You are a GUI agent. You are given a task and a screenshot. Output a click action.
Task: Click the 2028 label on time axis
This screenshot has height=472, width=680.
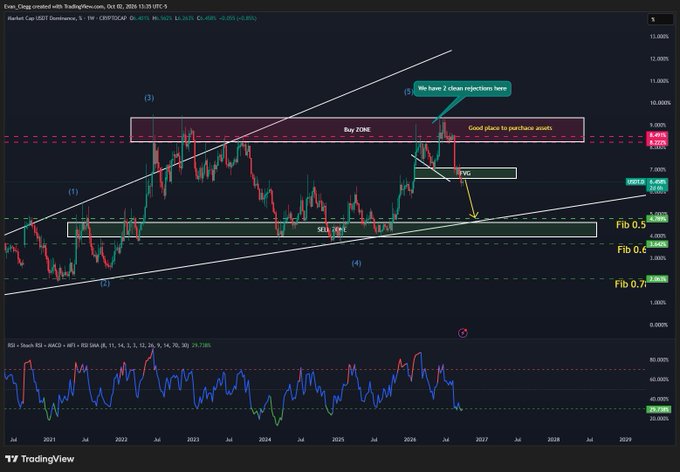point(553,439)
